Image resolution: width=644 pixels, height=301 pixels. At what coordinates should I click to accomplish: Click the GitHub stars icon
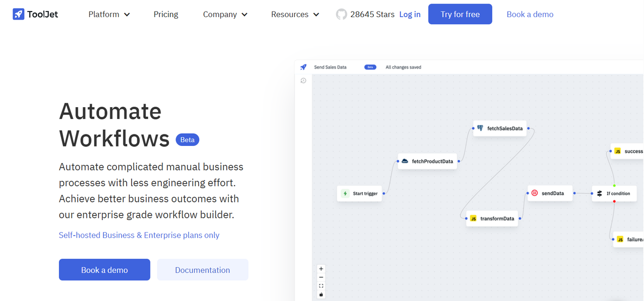click(x=342, y=14)
